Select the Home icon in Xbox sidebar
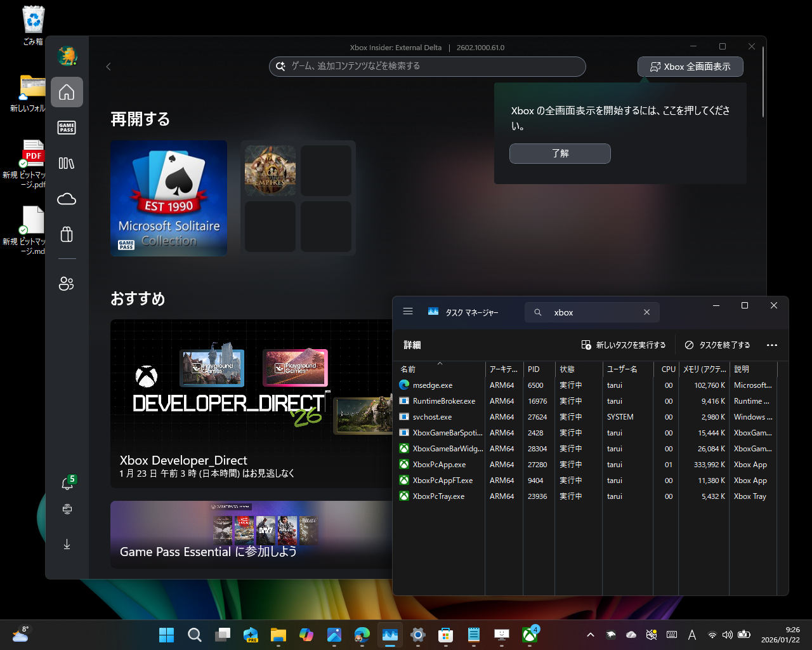 click(x=67, y=93)
